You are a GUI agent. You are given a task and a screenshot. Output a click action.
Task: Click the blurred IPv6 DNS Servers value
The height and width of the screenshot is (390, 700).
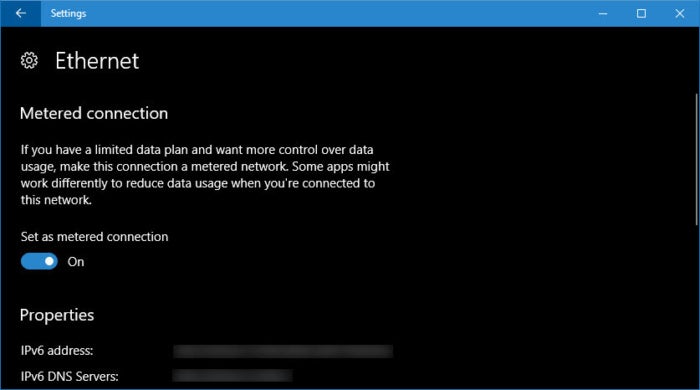pyautogui.click(x=233, y=376)
